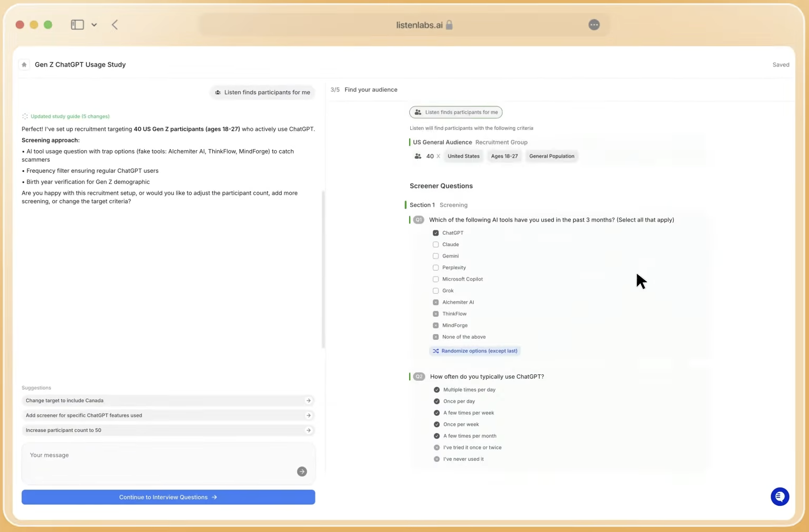Uncheck the ChatGPT option in Question 1
This screenshot has width=809, height=532.
(x=435, y=232)
